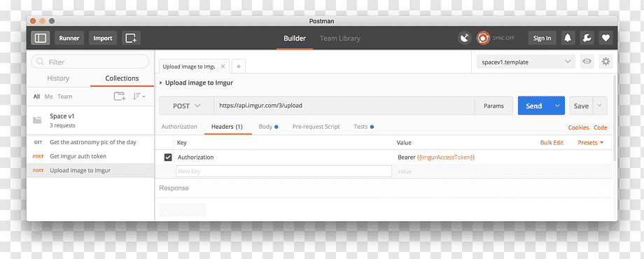Send the request
Viewport: 644px width, 259px height.
(534, 106)
